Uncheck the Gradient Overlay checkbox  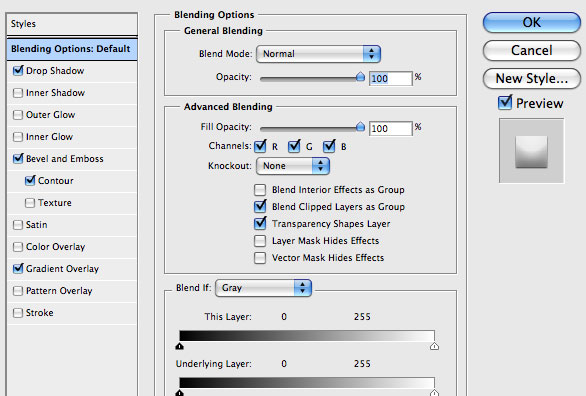tap(18, 269)
